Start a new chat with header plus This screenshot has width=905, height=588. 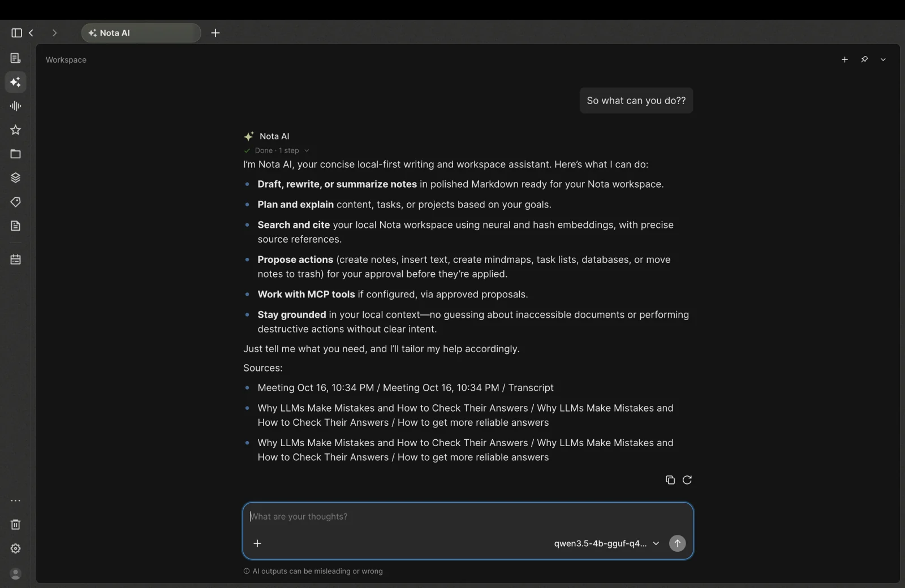[x=844, y=59]
